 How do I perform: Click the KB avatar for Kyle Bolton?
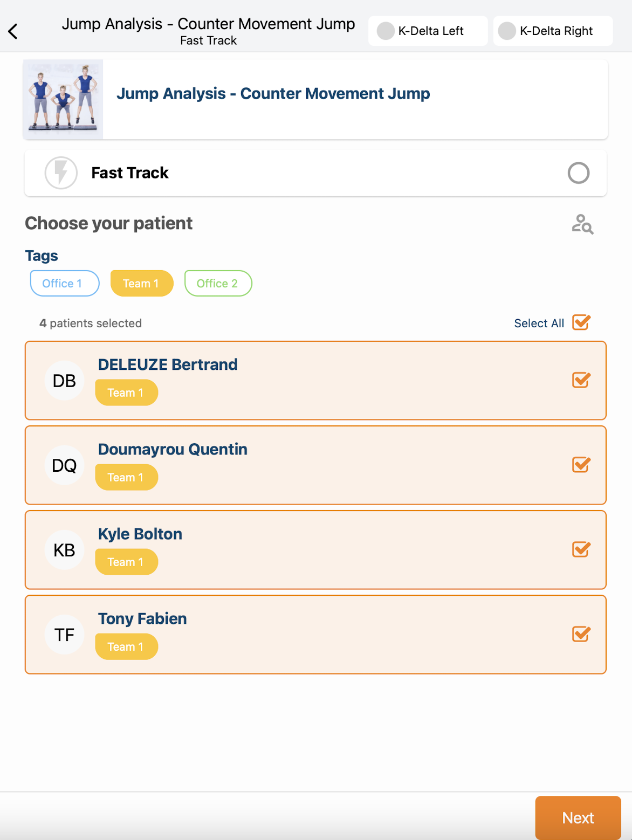(64, 550)
